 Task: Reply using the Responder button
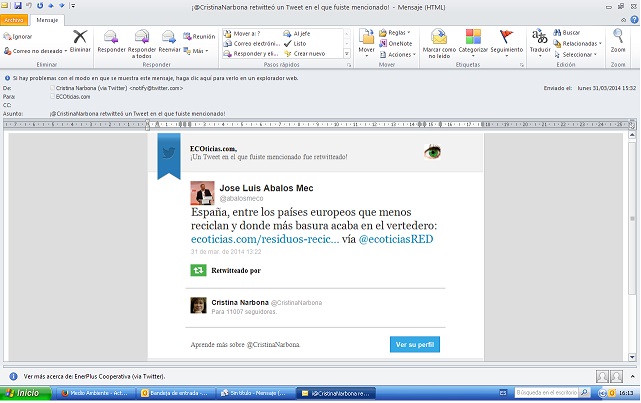point(111,41)
